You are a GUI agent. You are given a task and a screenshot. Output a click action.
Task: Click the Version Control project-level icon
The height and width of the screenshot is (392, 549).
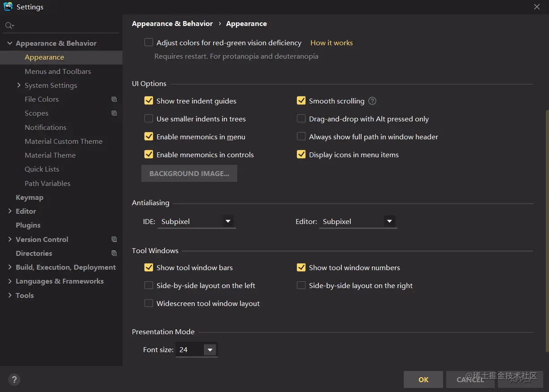114,239
